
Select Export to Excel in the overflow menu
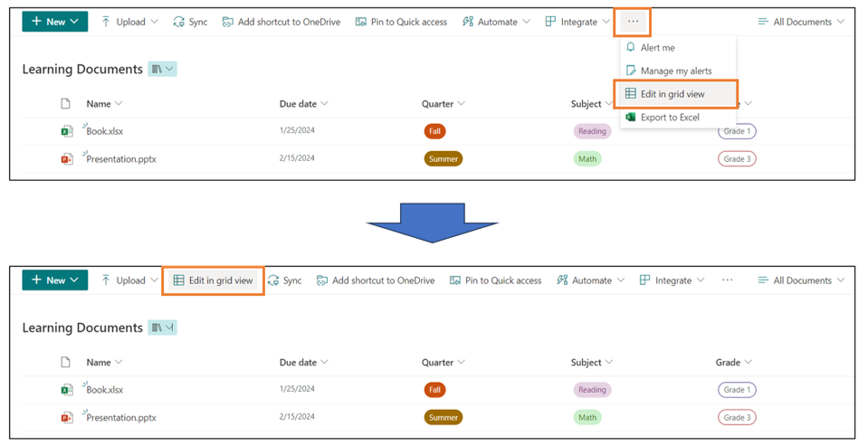678,118
